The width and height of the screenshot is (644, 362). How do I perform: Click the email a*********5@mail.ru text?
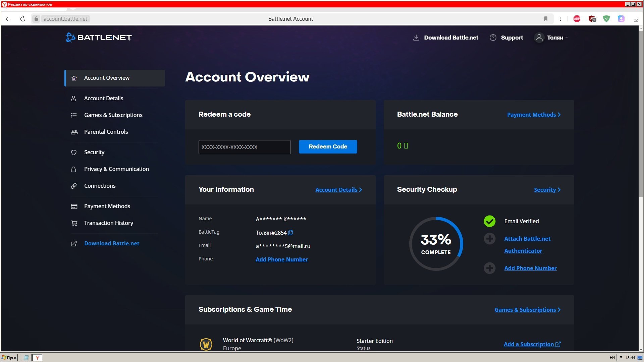pos(283,246)
